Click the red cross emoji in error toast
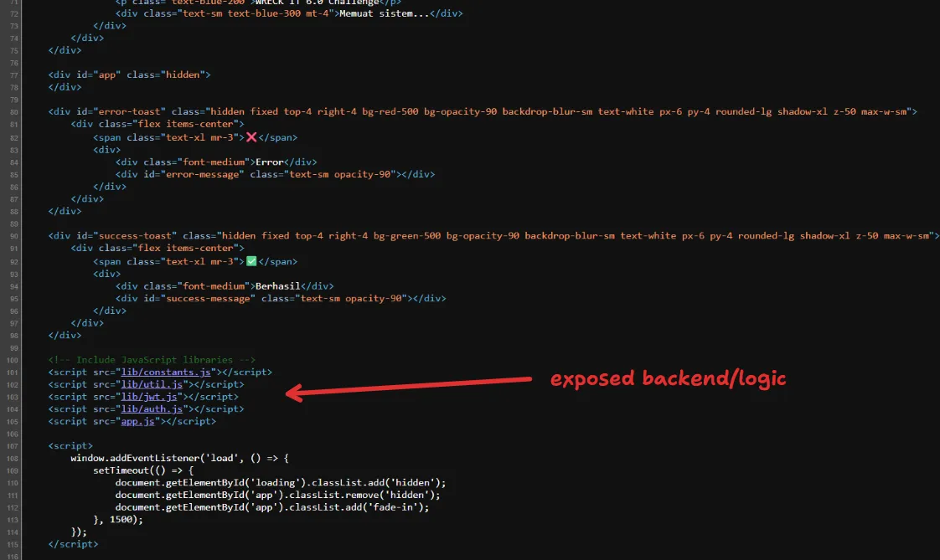The height and width of the screenshot is (560, 940). 250,137
